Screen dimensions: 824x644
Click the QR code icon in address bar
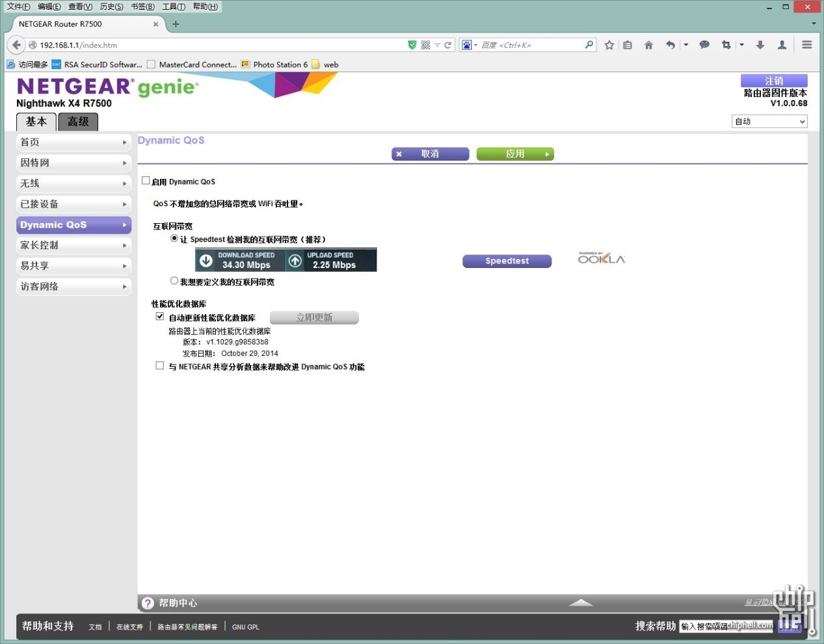pos(425,45)
